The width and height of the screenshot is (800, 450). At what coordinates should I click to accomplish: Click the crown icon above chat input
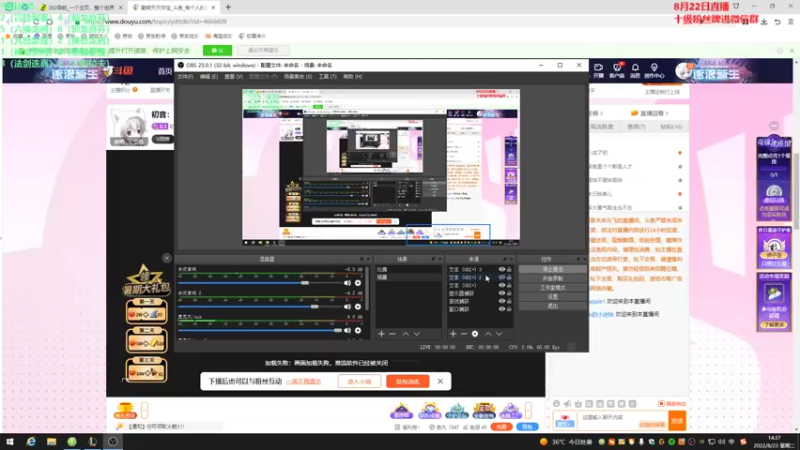point(578,404)
